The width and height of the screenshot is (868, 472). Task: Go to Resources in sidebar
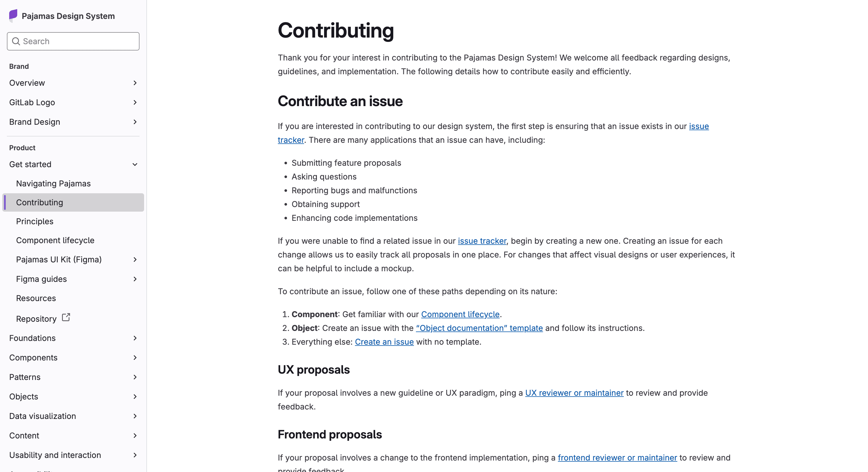pyautogui.click(x=36, y=298)
